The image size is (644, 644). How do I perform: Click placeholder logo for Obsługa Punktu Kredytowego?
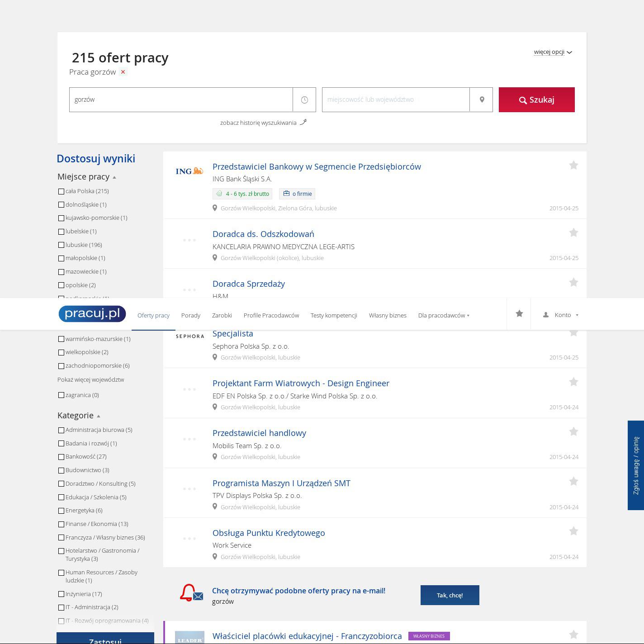(x=189, y=539)
